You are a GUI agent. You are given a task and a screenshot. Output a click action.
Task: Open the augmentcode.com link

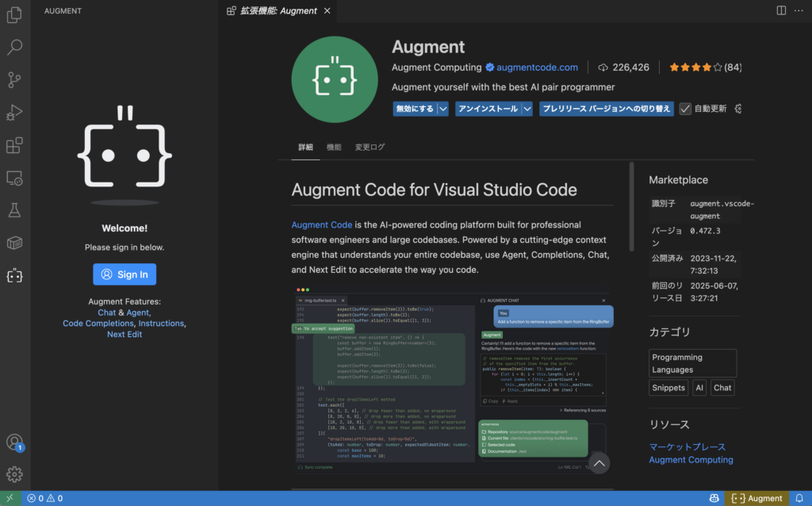538,67
